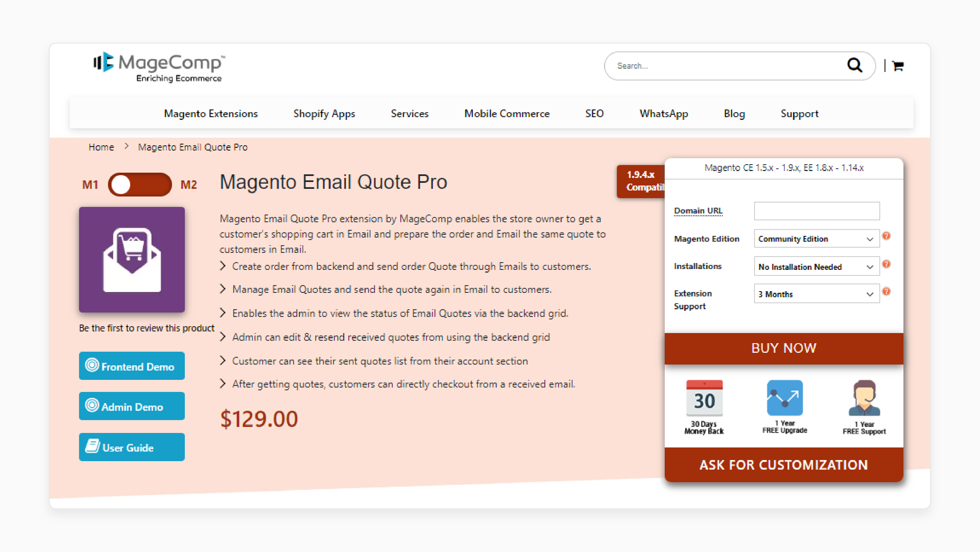Click bullet 'Manage Email Quotes and send'

392,289
